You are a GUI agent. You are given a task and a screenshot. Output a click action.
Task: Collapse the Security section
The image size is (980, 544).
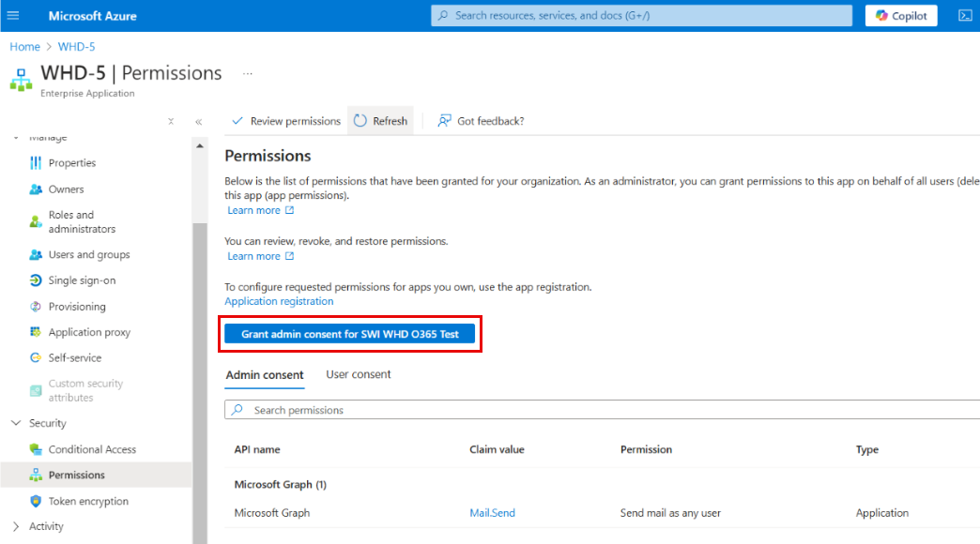pos(16,423)
